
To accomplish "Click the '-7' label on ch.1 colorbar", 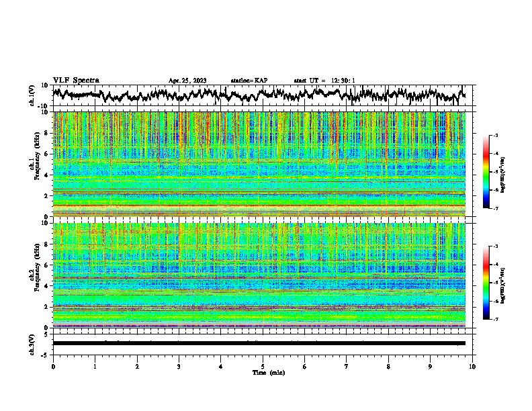I will pyautogui.click(x=496, y=208).
